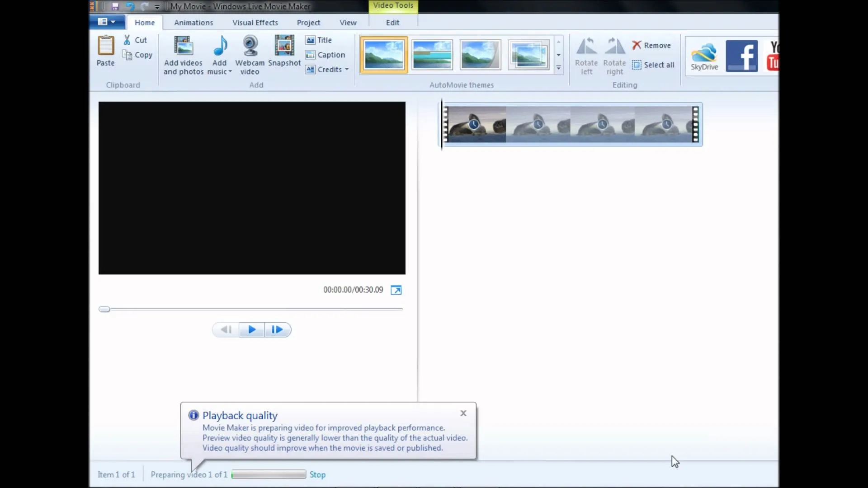Click the Item 1 of 1 status text
Viewport: 868px width, 488px height.
tap(116, 474)
